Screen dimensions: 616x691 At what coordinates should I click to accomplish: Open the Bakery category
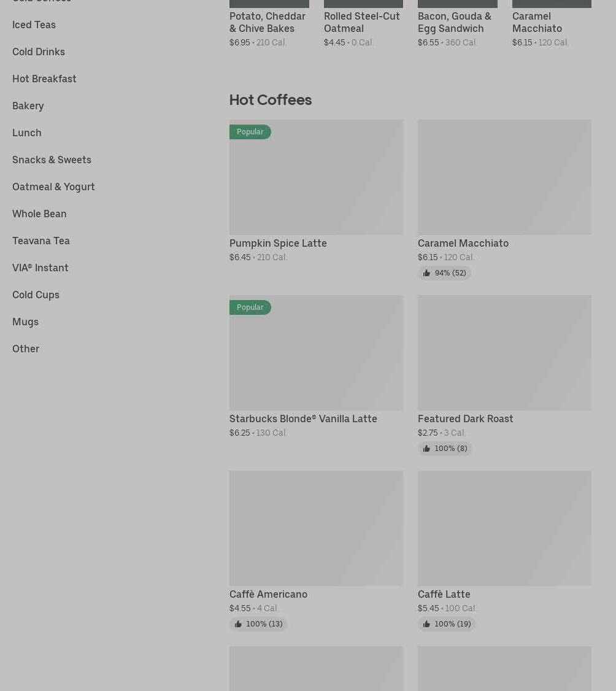[x=28, y=106]
